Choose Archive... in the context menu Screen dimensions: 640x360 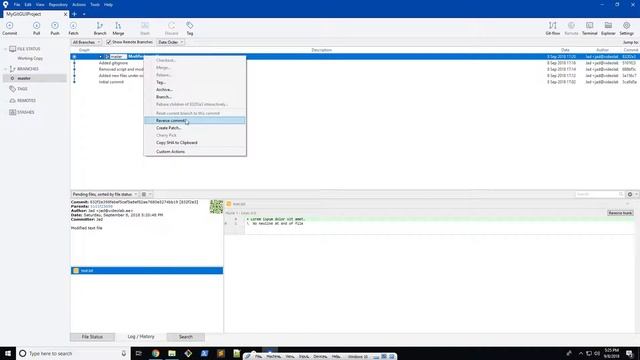pyautogui.click(x=195, y=89)
